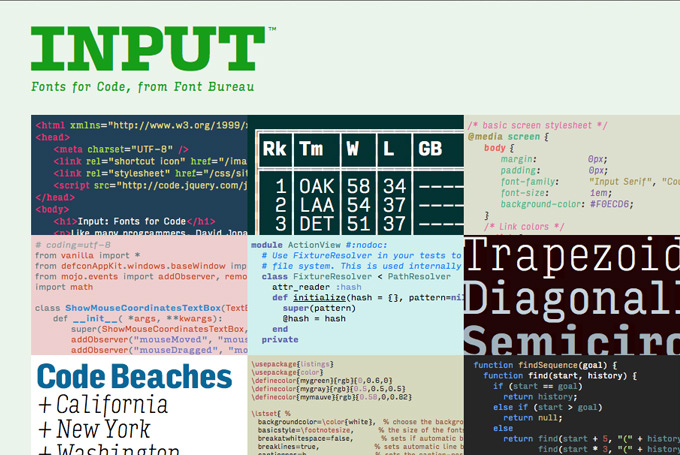Open the Python 'from vanilla import' thumbnail
Viewport: 680px width, 455px height.
(139, 295)
